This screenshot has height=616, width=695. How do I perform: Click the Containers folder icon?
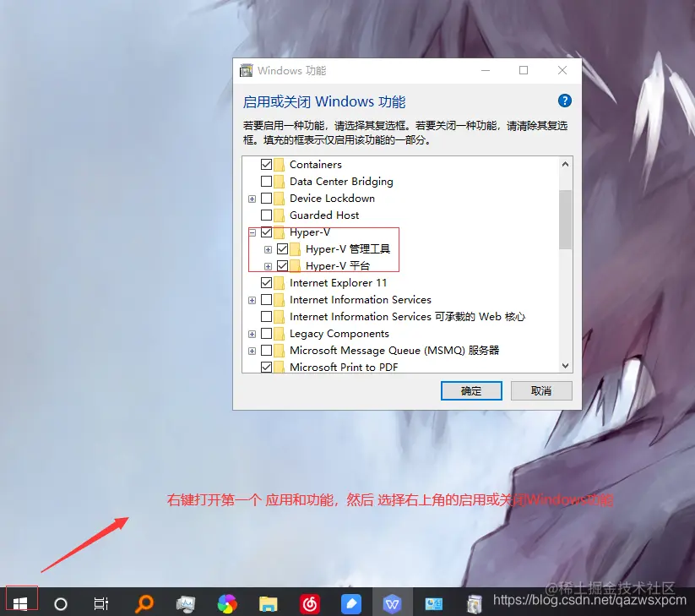point(280,165)
